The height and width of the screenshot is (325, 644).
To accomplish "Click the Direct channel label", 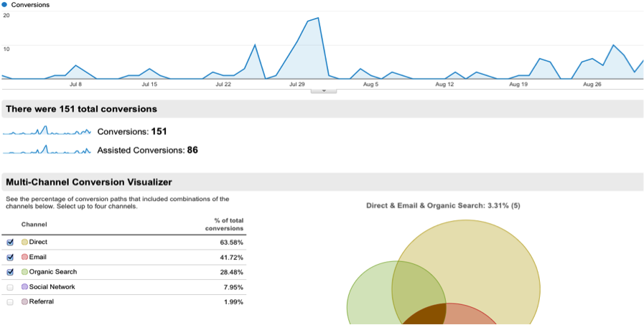I will pos(38,242).
